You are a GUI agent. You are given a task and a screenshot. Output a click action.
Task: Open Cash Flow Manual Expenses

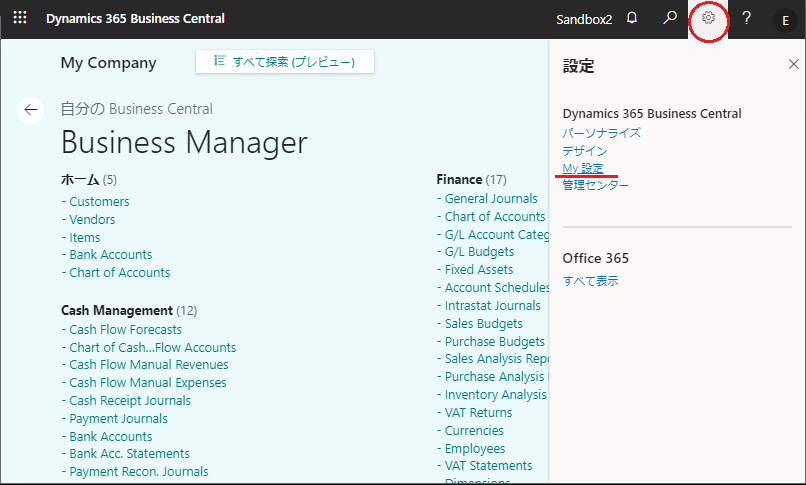(x=148, y=382)
